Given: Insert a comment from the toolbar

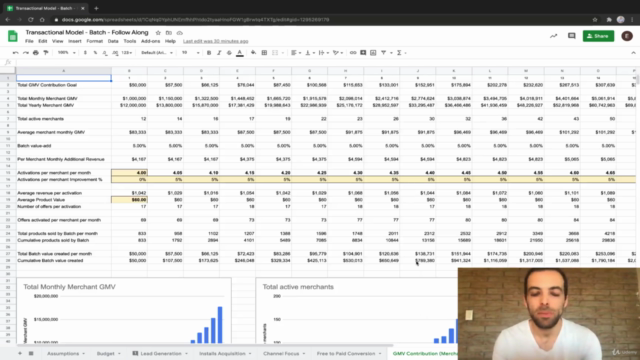Looking at the screenshot, I should (363, 53).
